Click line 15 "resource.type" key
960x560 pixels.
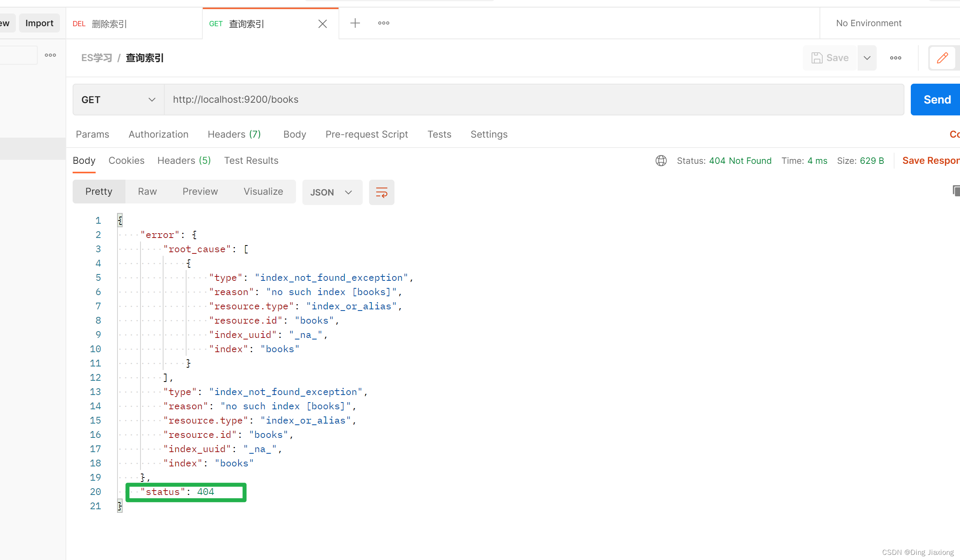tap(206, 420)
